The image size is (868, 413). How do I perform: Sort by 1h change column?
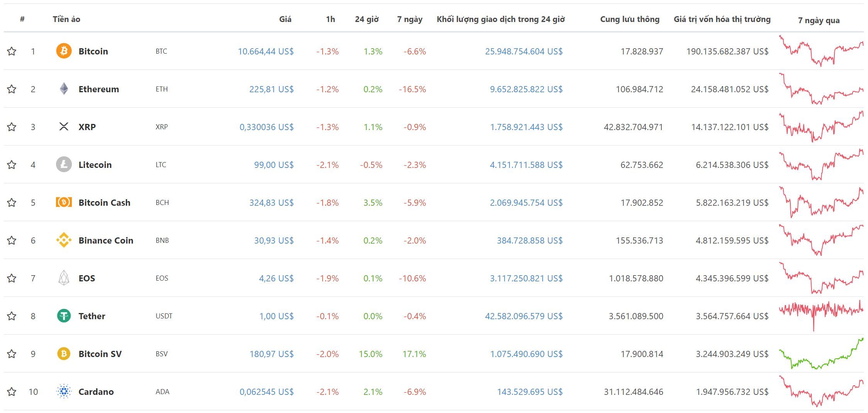click(x=330, y=19)
